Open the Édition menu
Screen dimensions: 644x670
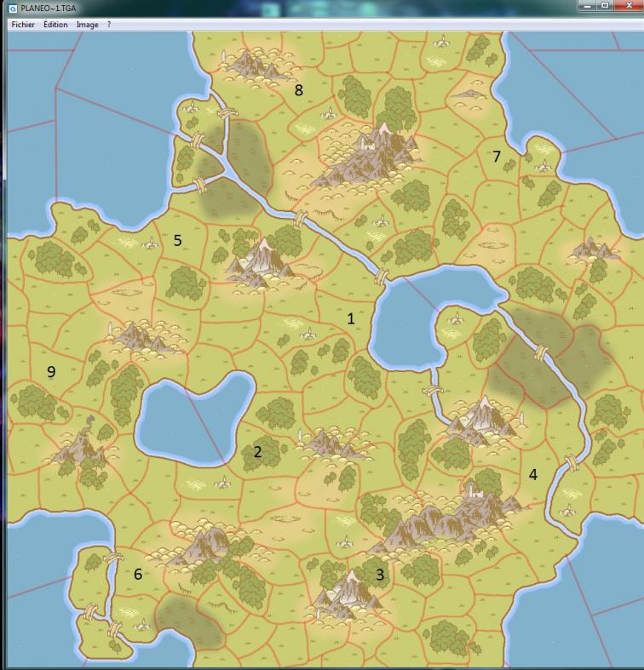[x=55, y=25]
